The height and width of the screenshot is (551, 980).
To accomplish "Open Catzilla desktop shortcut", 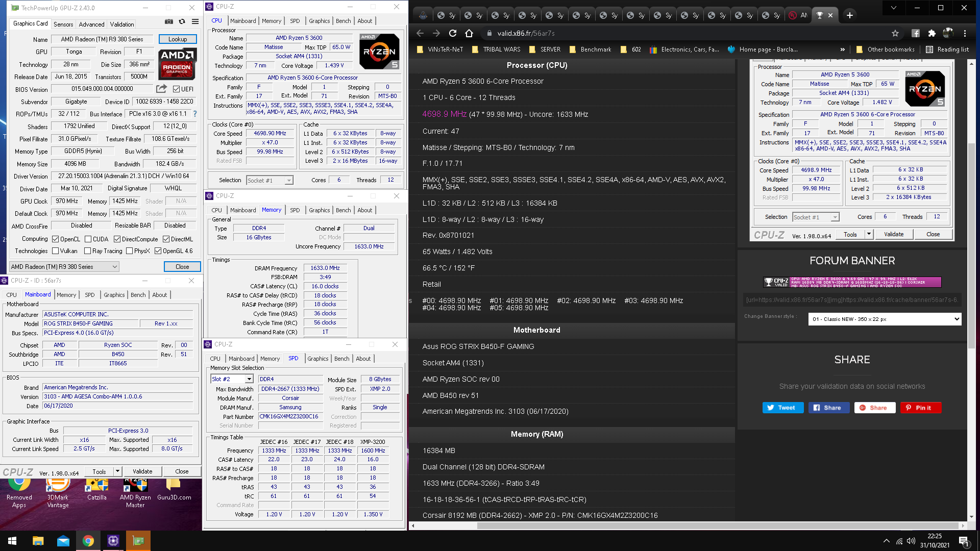I will [x=97, y=490].
